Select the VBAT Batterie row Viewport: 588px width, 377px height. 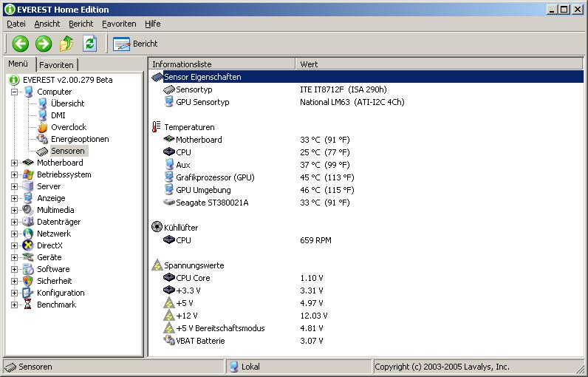[366, 341]
